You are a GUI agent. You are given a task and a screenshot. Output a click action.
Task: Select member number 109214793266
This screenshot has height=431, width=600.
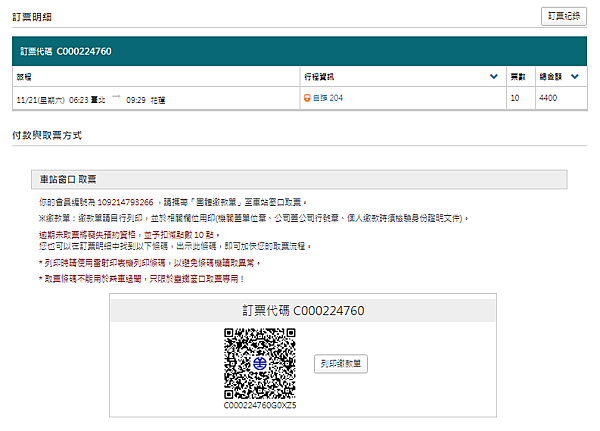126,202
